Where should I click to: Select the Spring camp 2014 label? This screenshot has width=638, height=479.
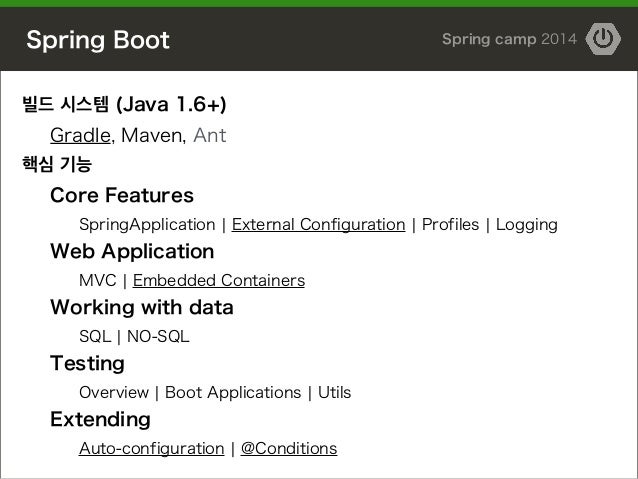point(508,40)
